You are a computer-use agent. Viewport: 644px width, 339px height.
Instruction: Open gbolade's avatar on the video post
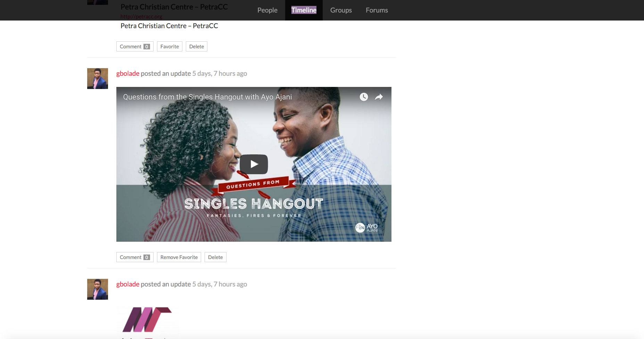pos(98,79)
